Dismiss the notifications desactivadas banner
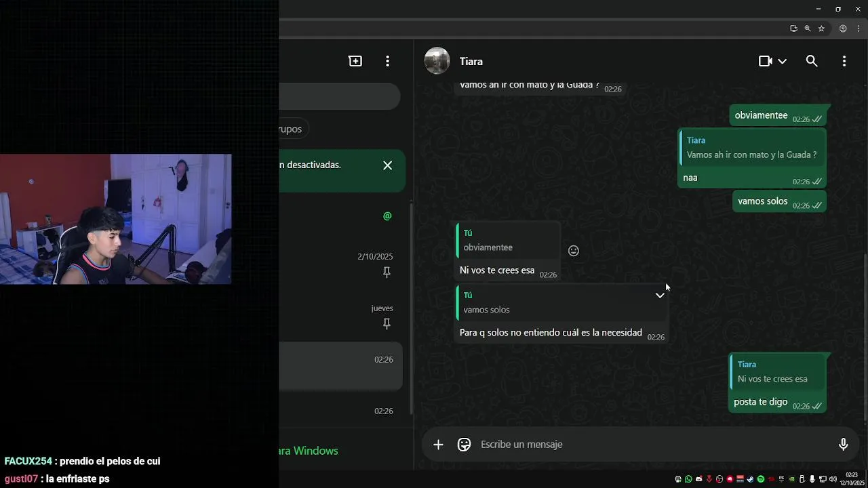This screenshot has height=488, width=868. (387, 165)
